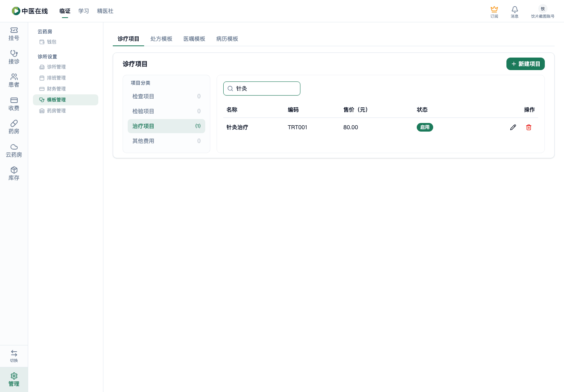The image size is (564, 392).
Task: Open 管理 management gear icon
Action: [x=14, y=379]
